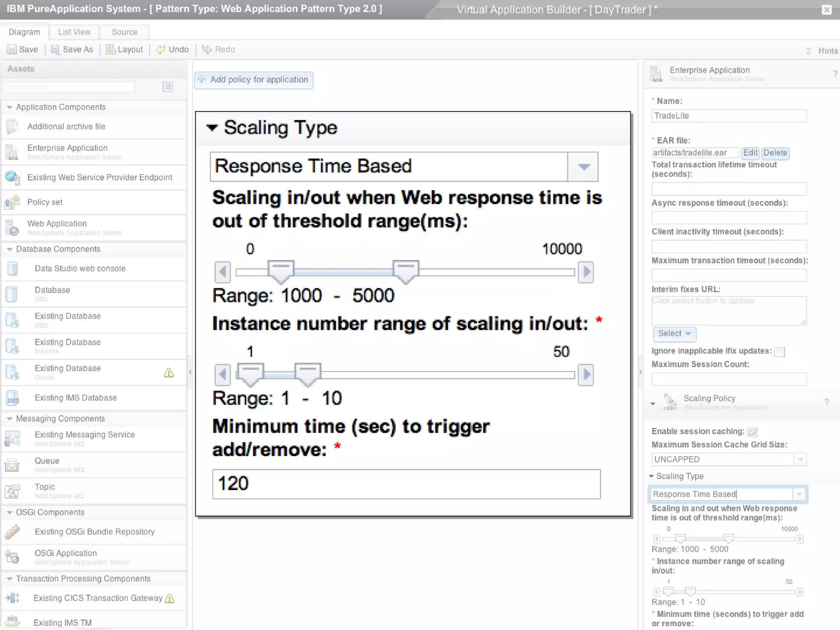
Task: Open the Response Time Based dropdown
Action: tap(583, 167)
